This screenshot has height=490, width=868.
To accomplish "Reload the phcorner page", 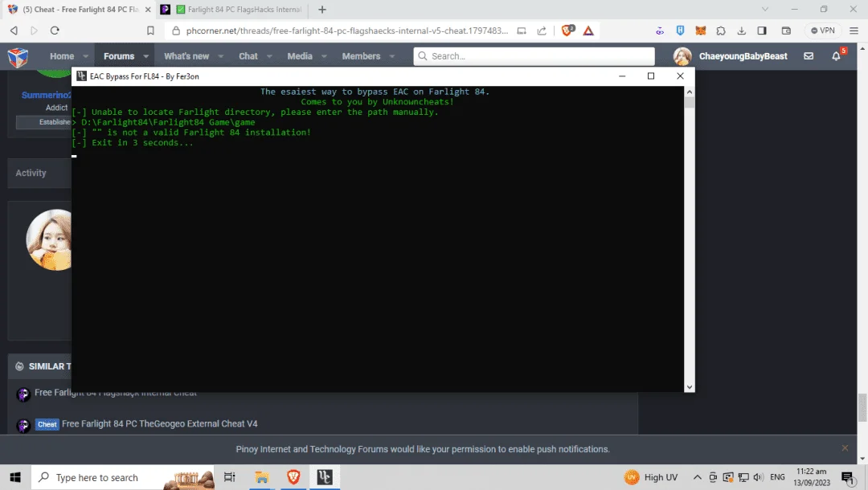I will tap(55, 31).
